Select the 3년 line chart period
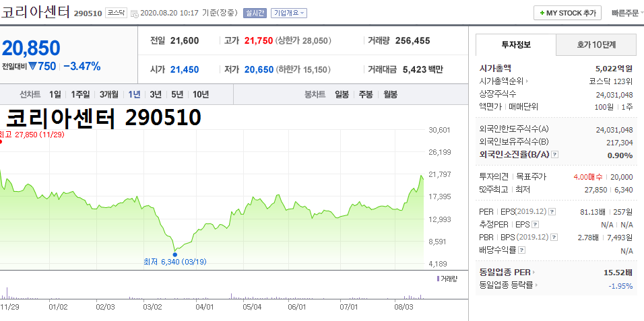 [x=156, y=94]
